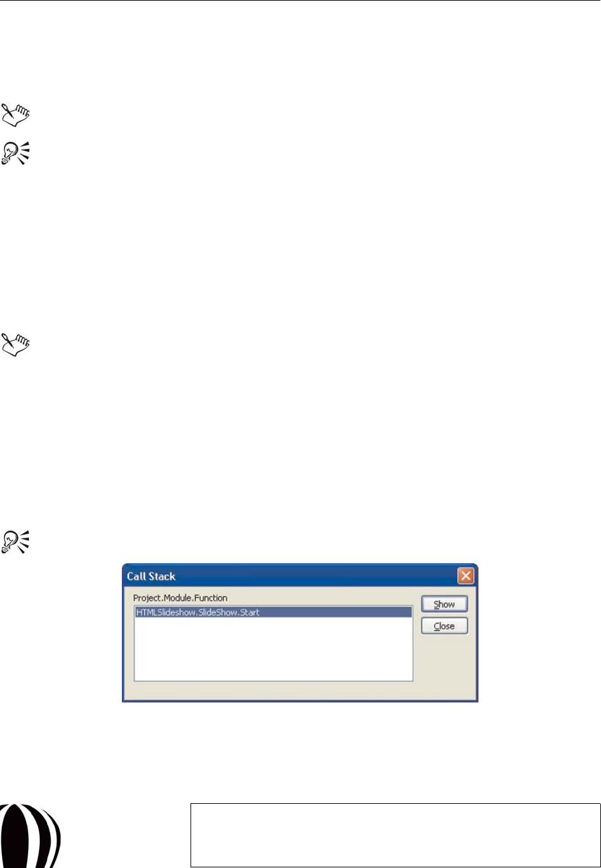Click the second hand-with-pen note icon
Viewport: 601px width, 868px height.
(16, 344)
